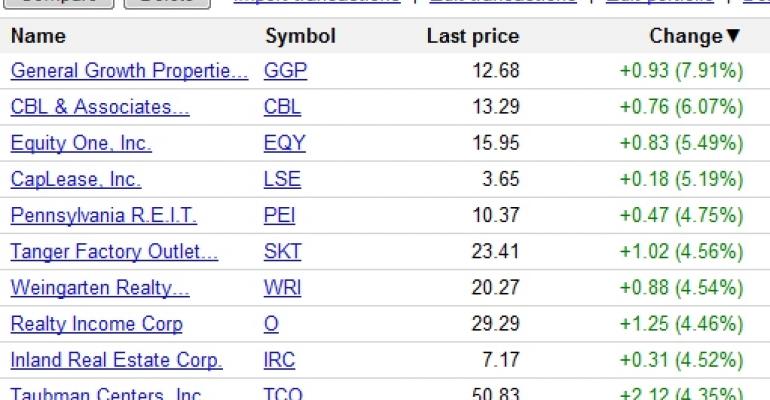Click the O ticker symbol
The height and width of the screenshot is (400, 770).
(271, 324)
